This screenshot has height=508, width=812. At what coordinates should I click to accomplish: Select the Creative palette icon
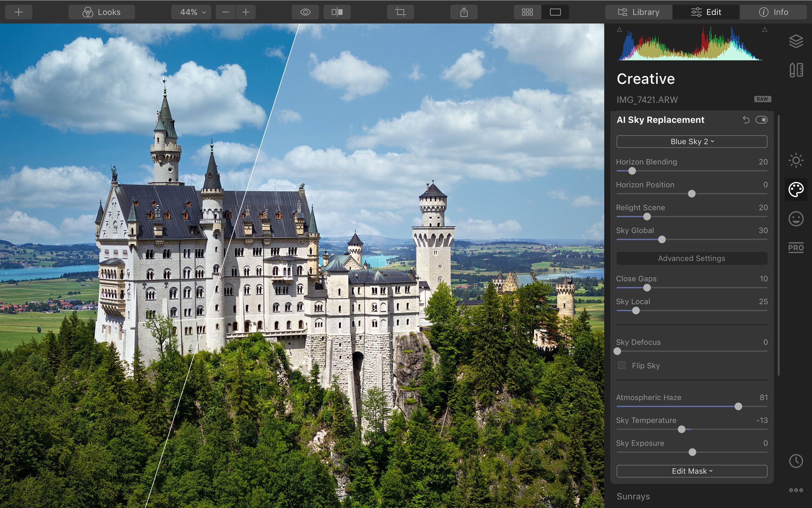[x=796, y=190]
